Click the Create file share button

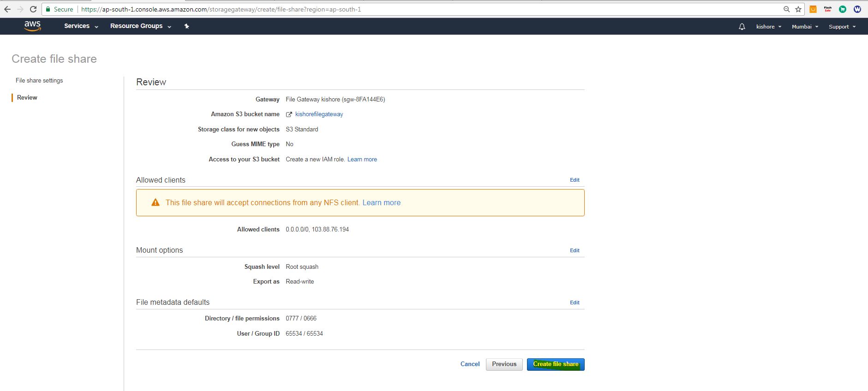click(x=556, y=364)
